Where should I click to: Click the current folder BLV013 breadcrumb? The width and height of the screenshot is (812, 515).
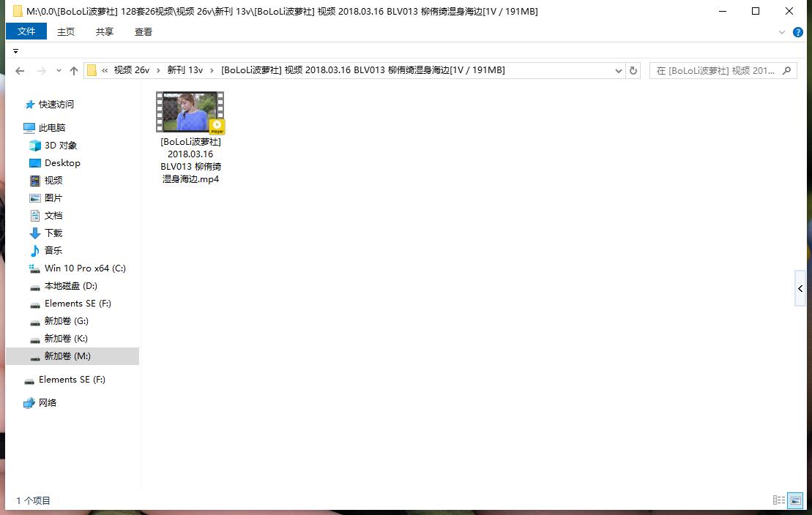pos(363,70)
